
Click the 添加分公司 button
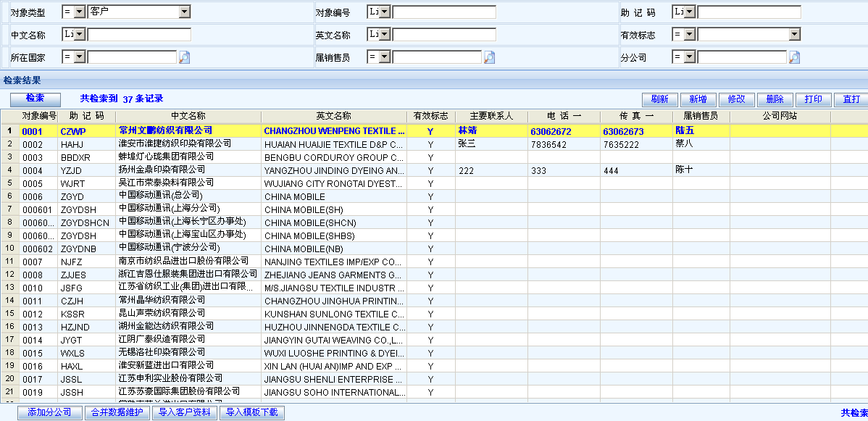[50, 413]
